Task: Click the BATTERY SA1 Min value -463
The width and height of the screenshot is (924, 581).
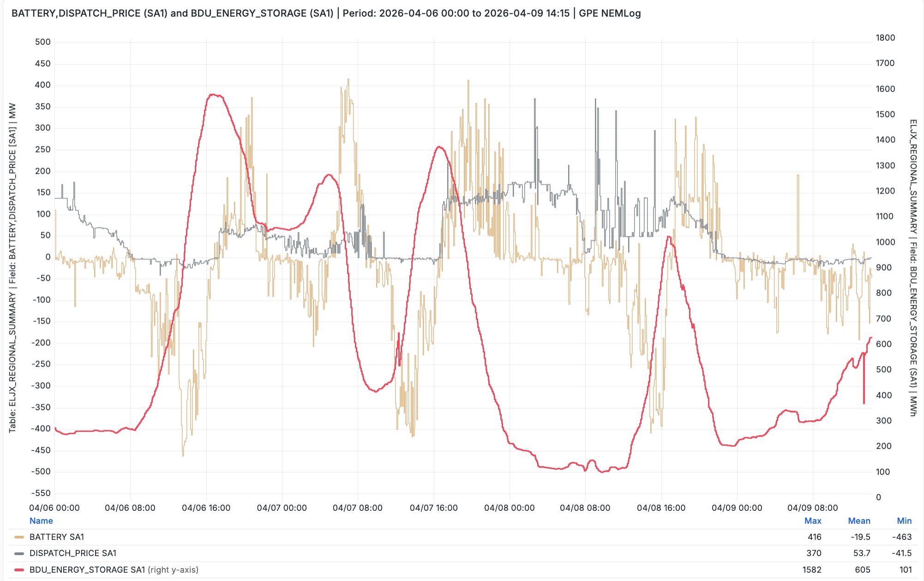Action: coord(901,537)
